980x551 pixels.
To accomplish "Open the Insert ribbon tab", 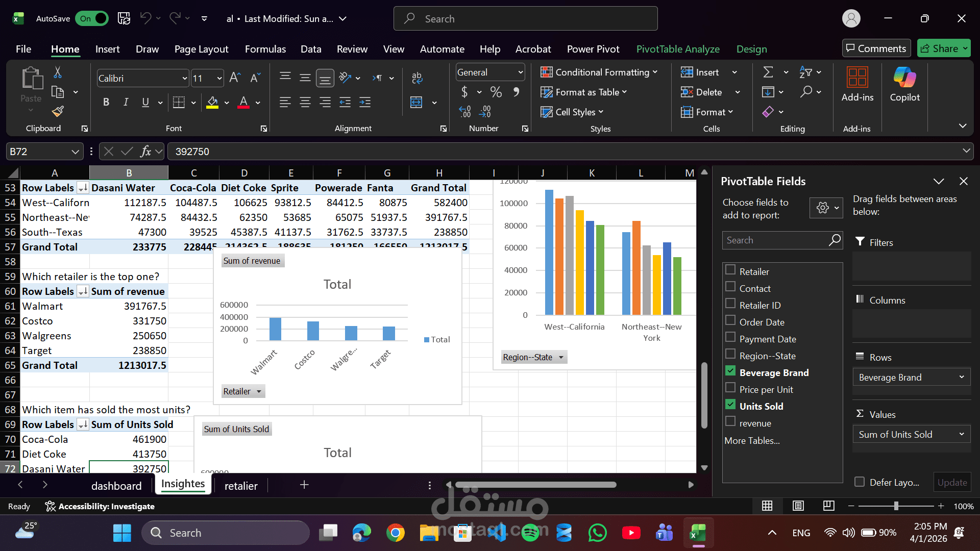I will click(x=107, y=49).
